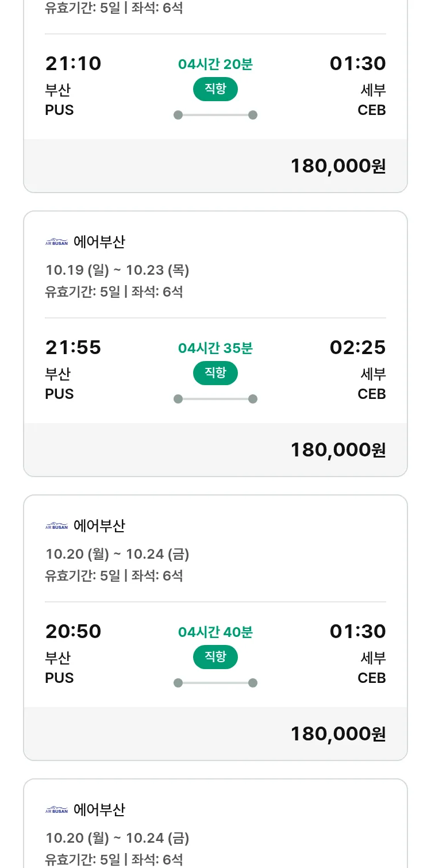Image resolution: width=431 pixels, height=868 pixels.
Task: Click the 직항 badge on the 20:50 flight
Action: [x=215, y=657]
